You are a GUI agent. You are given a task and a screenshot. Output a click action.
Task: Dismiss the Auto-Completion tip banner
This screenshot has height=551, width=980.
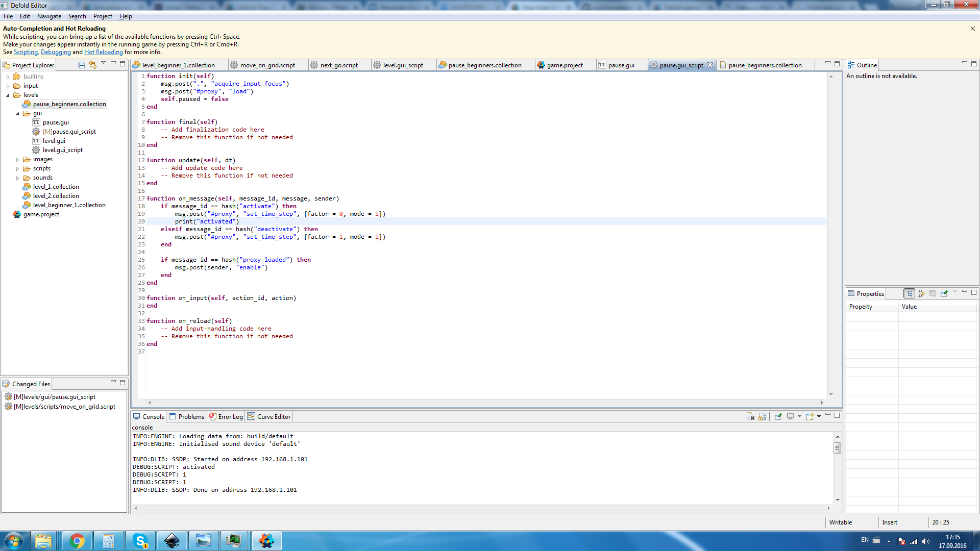click(x=972, y=29)
